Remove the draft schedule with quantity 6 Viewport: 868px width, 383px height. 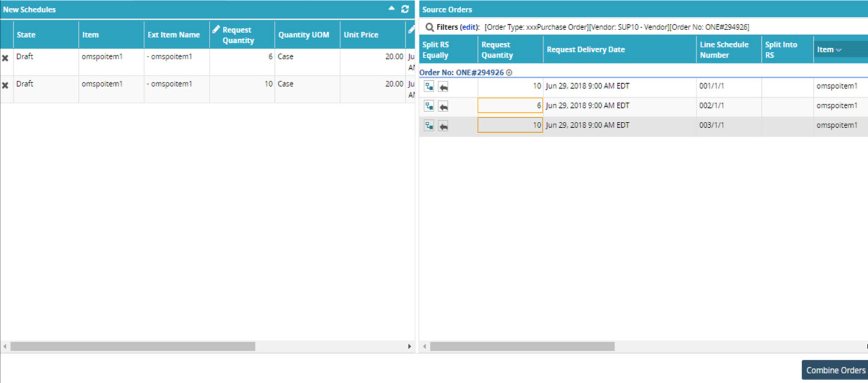click(x=5, y=58)
